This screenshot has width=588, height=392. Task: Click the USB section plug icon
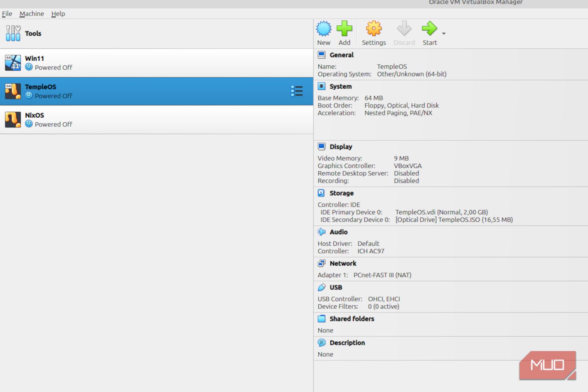[x=321, y=287]
